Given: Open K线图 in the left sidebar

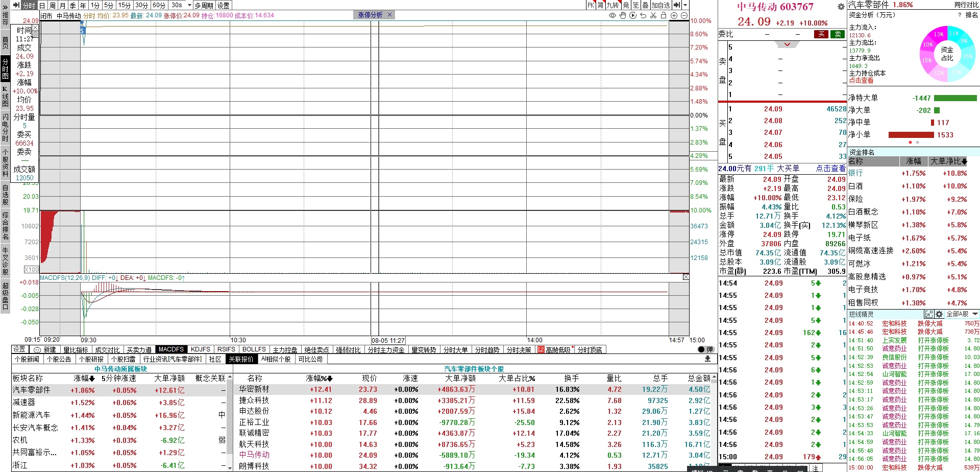Looking at the screenshot, I should point(5,96).
